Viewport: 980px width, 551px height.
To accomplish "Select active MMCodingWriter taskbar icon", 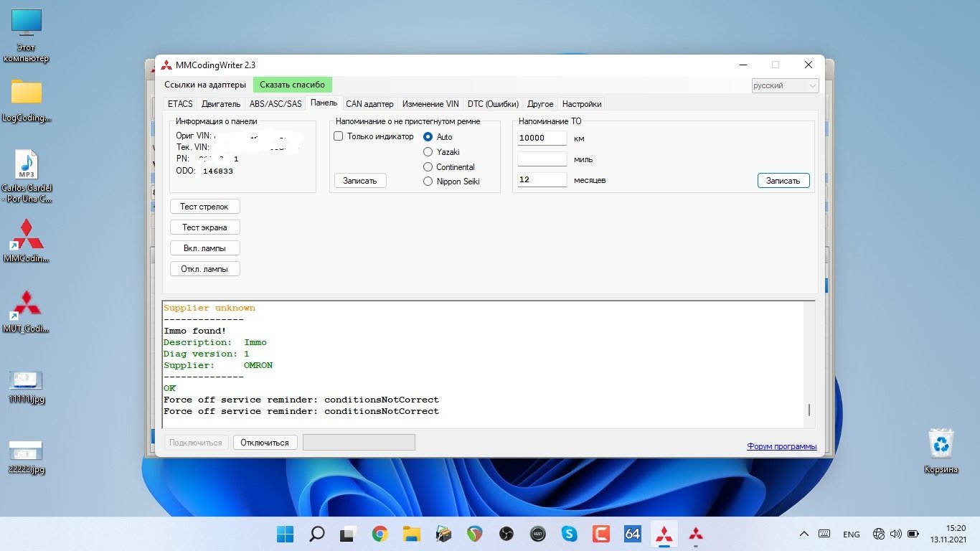I will pyautogui.click(x=664, y=534).
